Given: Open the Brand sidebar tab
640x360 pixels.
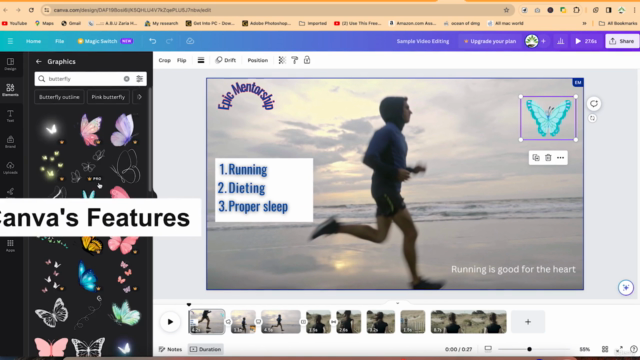Looking at the screenshot, I should coord(10,142).
